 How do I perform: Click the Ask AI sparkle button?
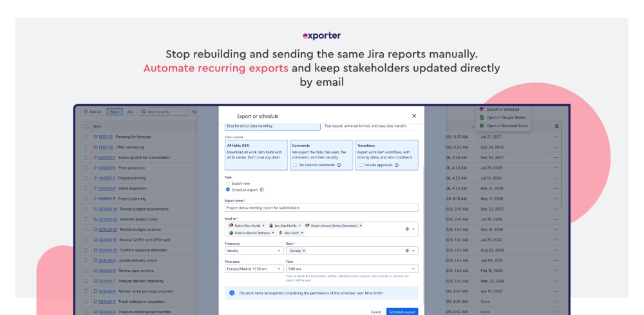pyautogui.click(x=92, y=111)
